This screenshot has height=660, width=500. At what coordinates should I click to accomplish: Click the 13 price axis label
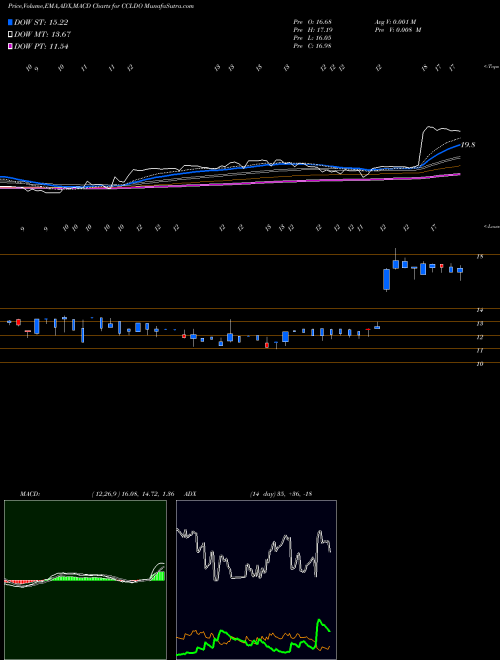coord(480,324)
